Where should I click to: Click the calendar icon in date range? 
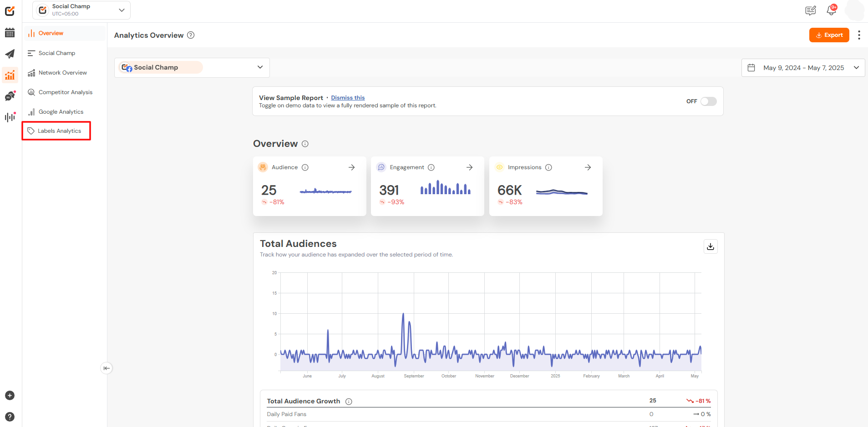751,68
